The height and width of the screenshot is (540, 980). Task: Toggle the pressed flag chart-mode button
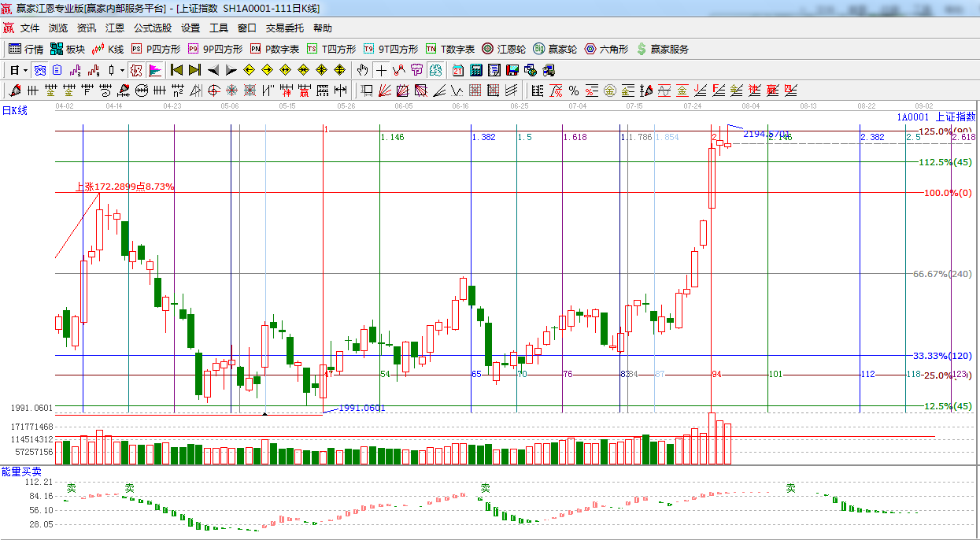coord(154,70)
